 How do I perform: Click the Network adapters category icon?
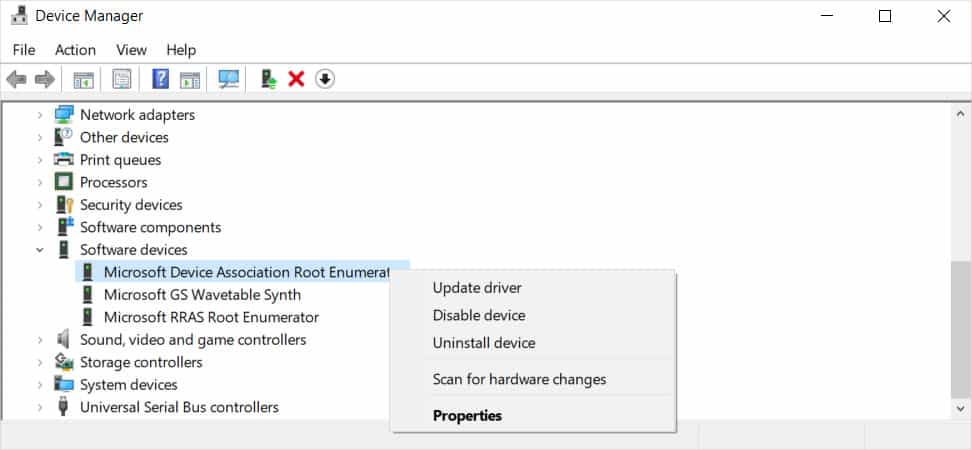64,115
